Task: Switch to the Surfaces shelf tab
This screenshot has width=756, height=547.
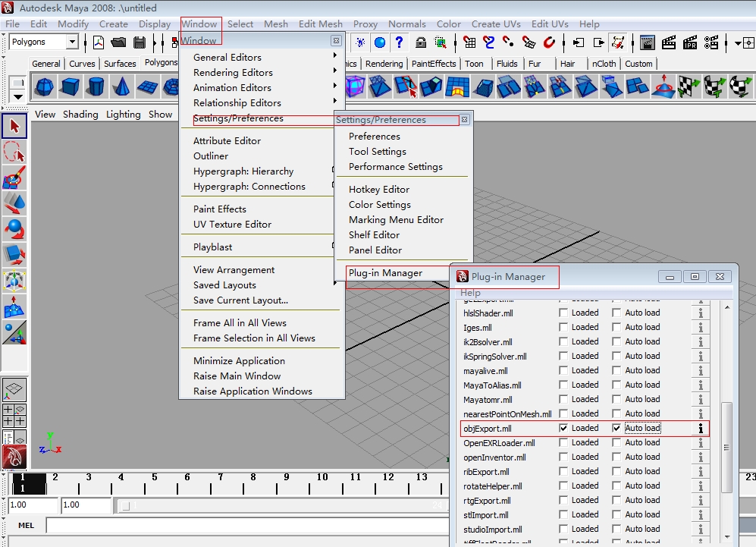Action: click(120, 64)
